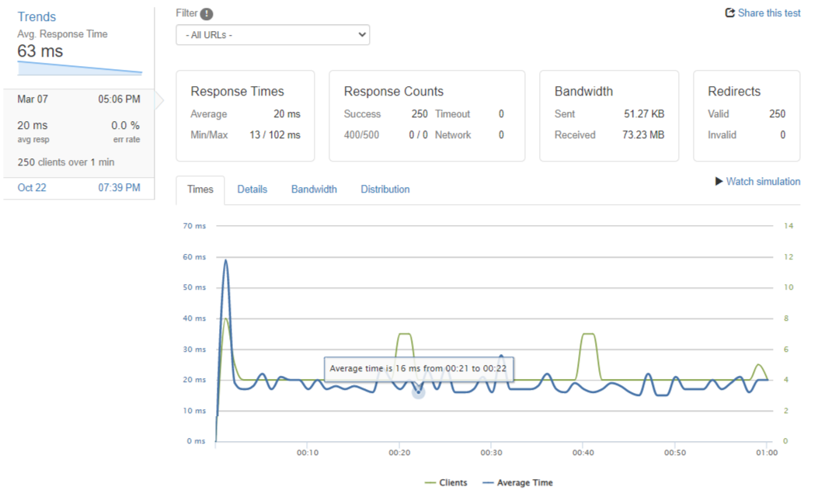Click the tooltip pointer icon on the chart

click(x=418, y=391)
